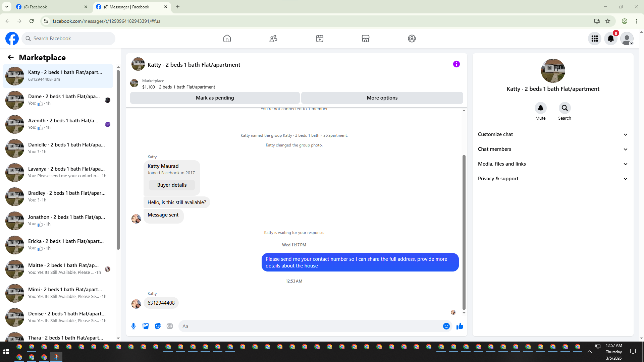
Task: Open a new browser tab
Action: coord(178,7)
